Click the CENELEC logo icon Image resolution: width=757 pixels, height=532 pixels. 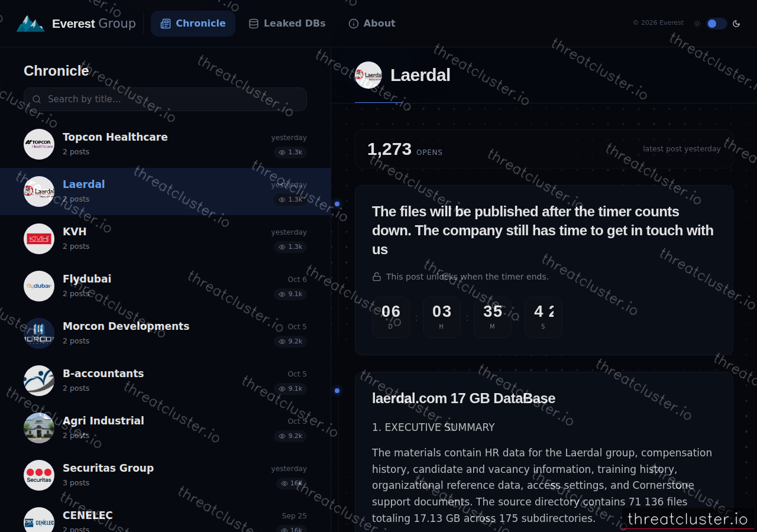39,520
